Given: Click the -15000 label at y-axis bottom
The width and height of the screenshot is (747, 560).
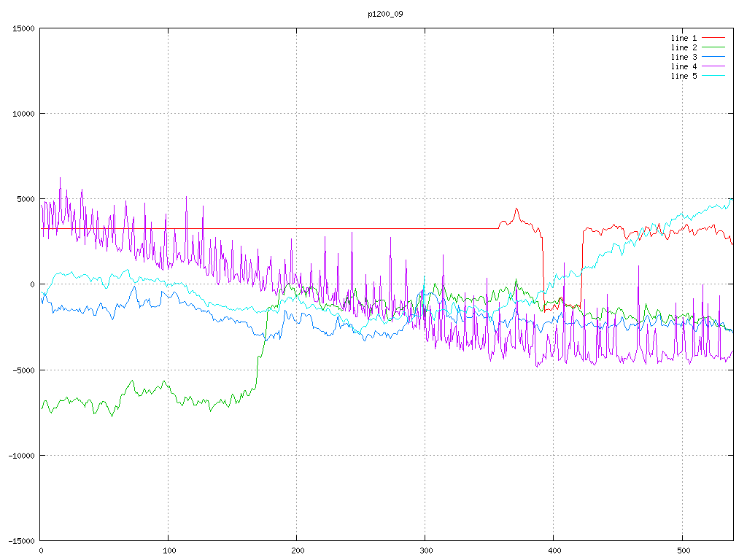Looking at the screenshot, I should point(20,540).
